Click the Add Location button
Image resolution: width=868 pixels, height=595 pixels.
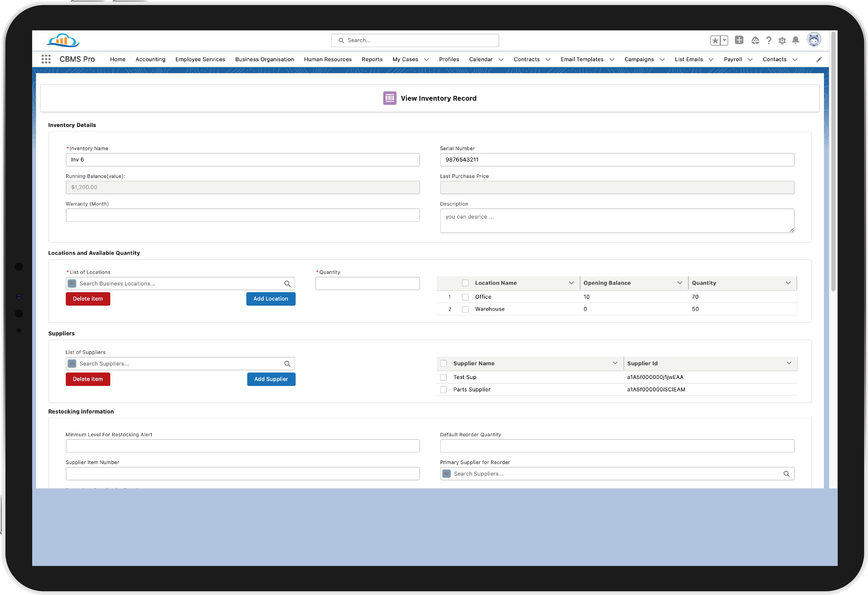(x=271, y=299)
